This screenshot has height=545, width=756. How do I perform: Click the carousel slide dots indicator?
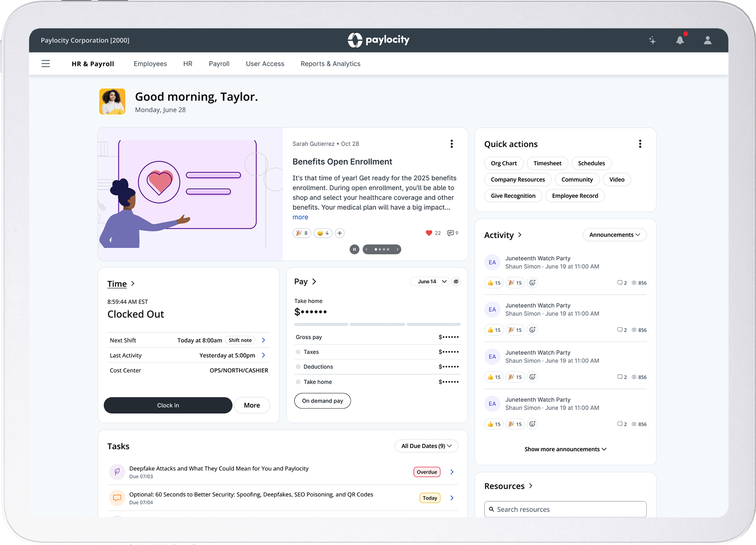click(382, 249)
